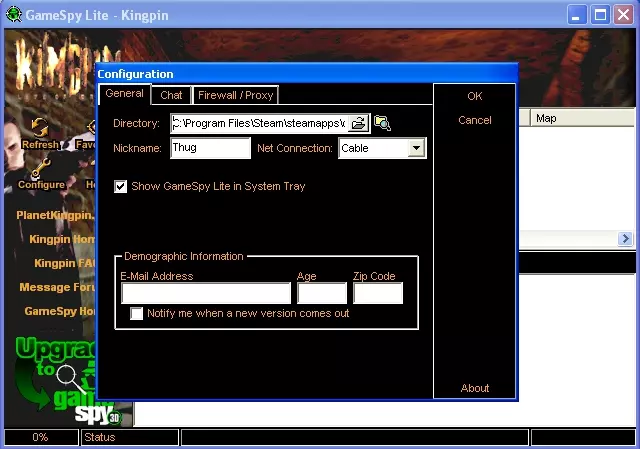Minimize the GameSpy Lite window

pos(577,16)
